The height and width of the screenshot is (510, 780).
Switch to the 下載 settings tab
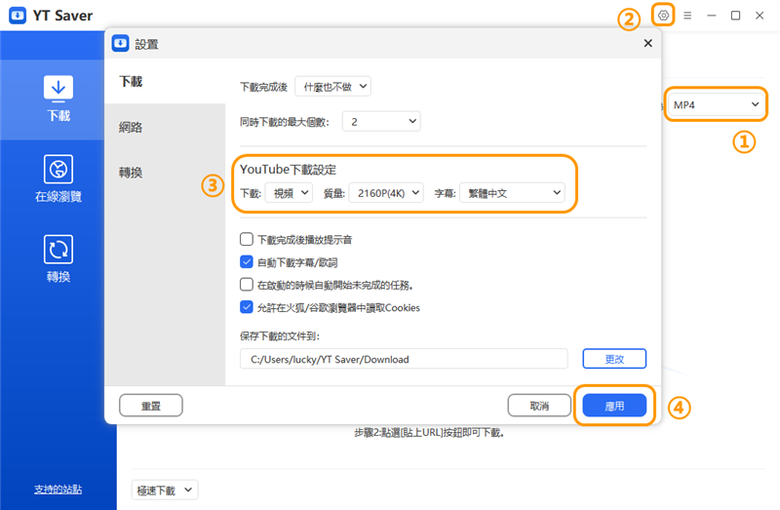point(165,81)
